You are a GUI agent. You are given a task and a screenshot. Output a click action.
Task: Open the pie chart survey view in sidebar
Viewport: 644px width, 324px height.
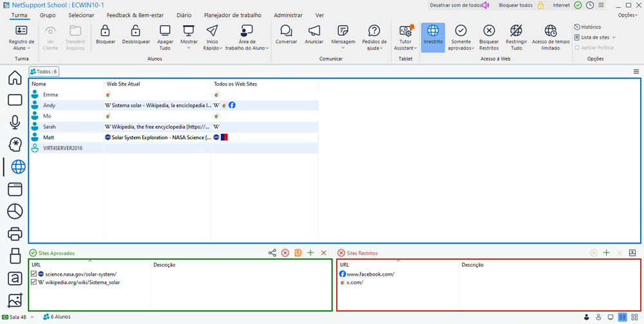coord(15,211)
